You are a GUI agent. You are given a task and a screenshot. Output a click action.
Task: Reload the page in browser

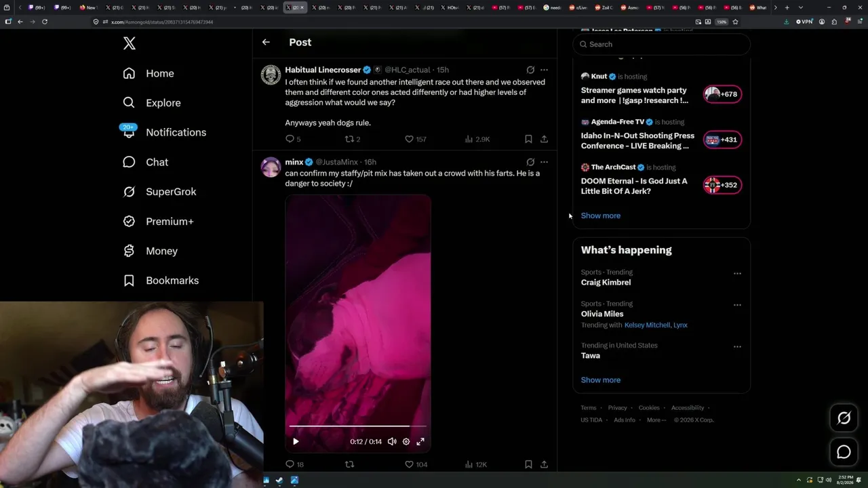coord(45,22)
